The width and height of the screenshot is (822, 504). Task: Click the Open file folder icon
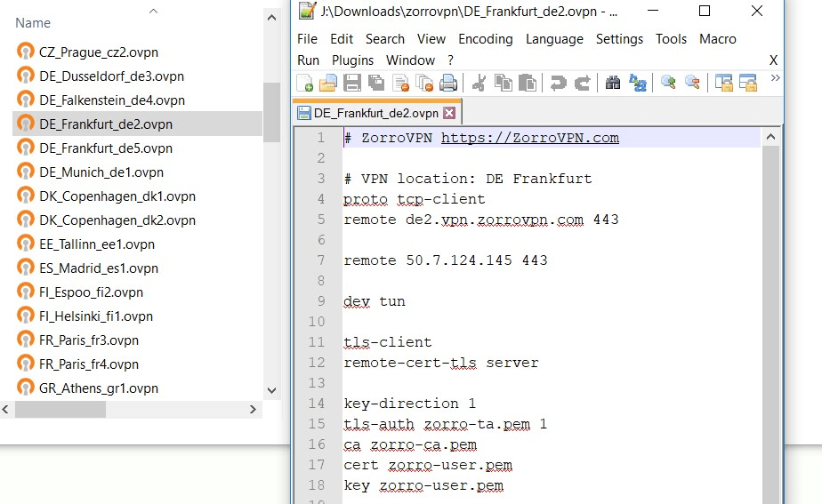pos(328,83)
